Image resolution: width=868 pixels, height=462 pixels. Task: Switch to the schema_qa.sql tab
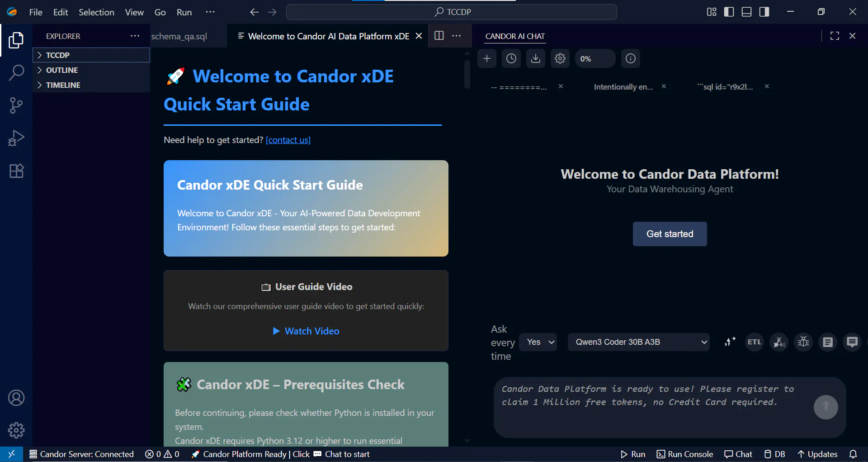[x=179, y=36]
